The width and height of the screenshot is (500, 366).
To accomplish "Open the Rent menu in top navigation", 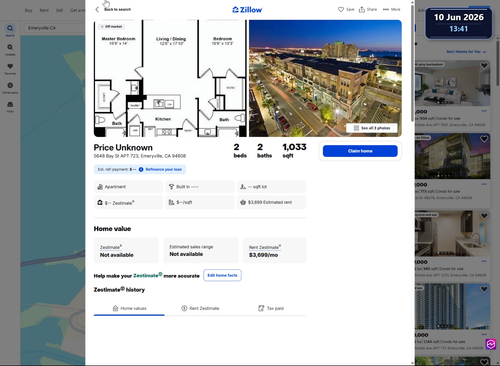I will click(x=44, y=10).
